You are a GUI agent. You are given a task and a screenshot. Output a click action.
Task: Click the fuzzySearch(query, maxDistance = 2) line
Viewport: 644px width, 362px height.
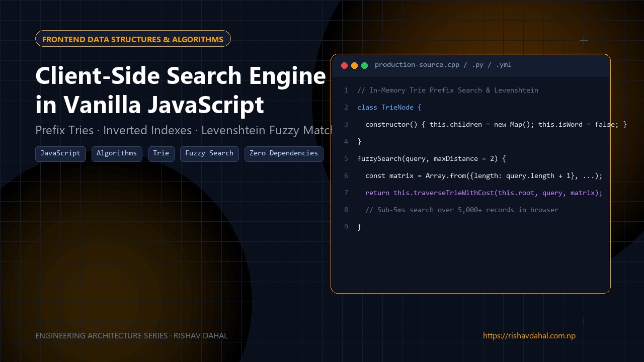(x=432, y=159)
